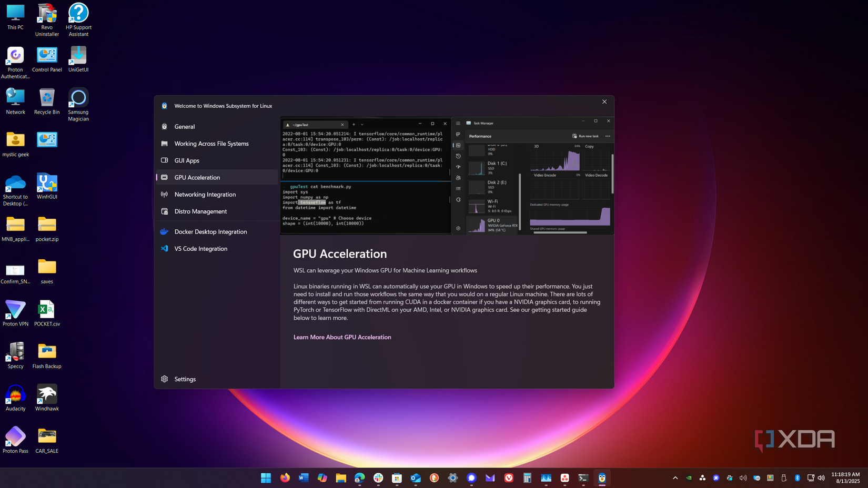Launch Firefox from the taskbar
This screenshot has width=868, height=488.
pos(285,478)
